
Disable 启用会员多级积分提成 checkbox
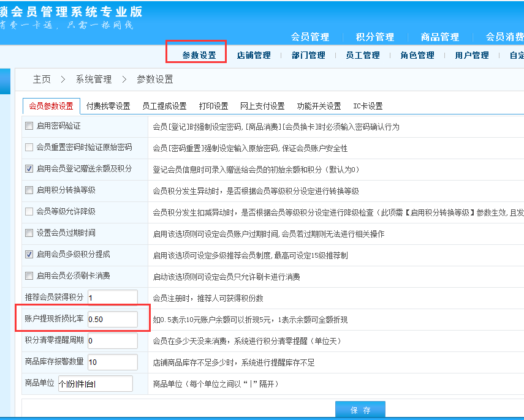pyautogui.click(x=29, y=254)
